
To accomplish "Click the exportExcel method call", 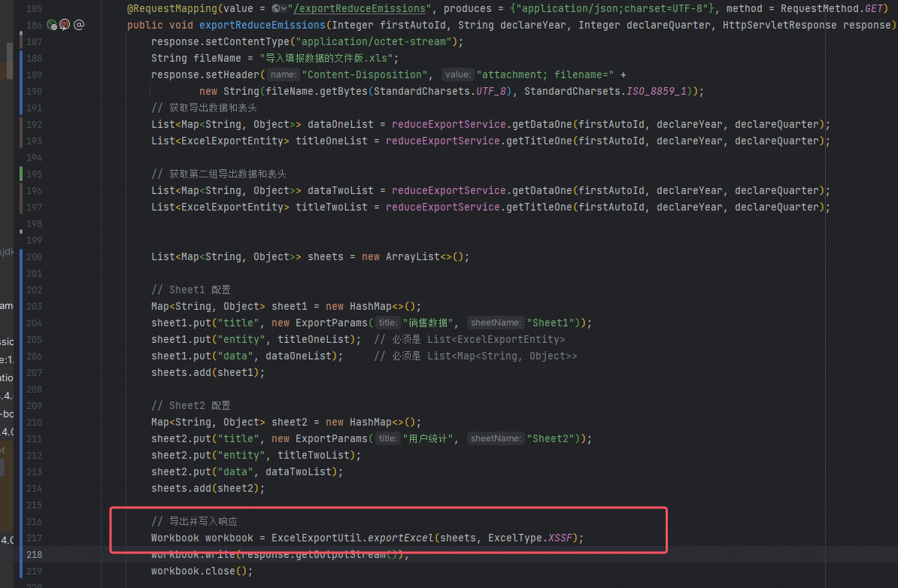I will tap(400, 538).
